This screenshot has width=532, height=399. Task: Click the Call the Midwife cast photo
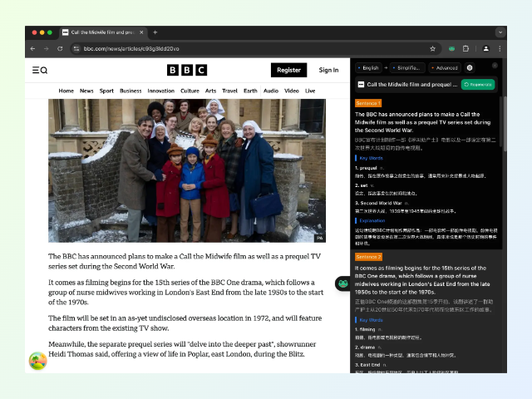[187, 170]
